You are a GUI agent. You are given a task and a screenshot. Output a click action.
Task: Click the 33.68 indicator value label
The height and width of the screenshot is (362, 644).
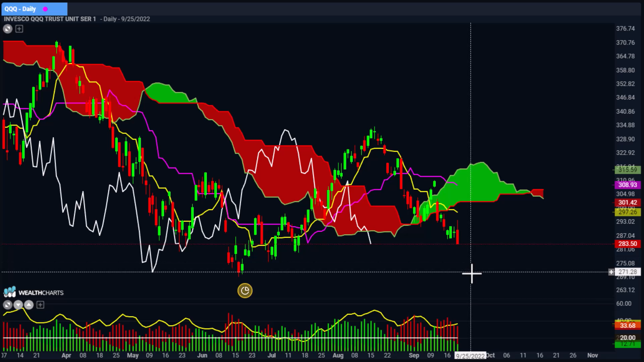coord(628,326)
